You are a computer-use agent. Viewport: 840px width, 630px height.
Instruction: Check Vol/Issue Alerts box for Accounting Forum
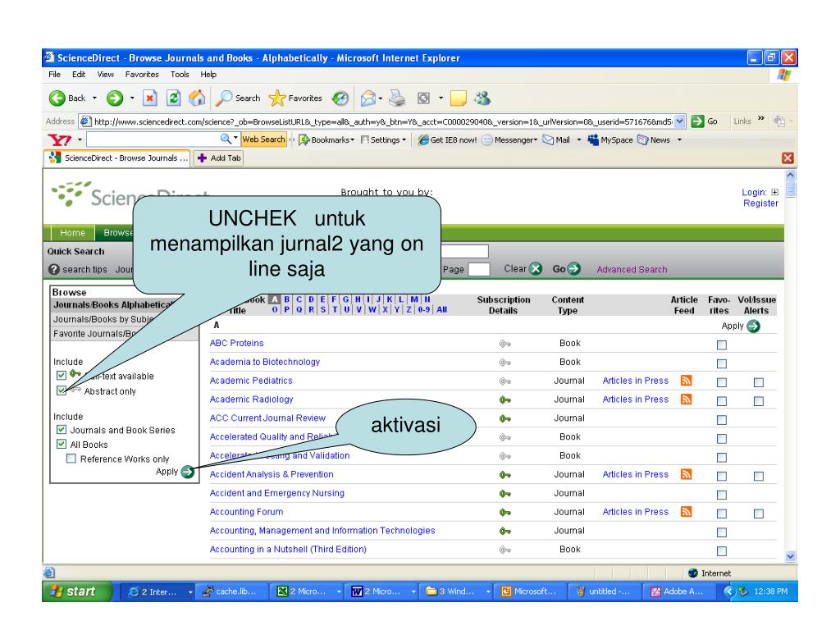tap(759, 514)
